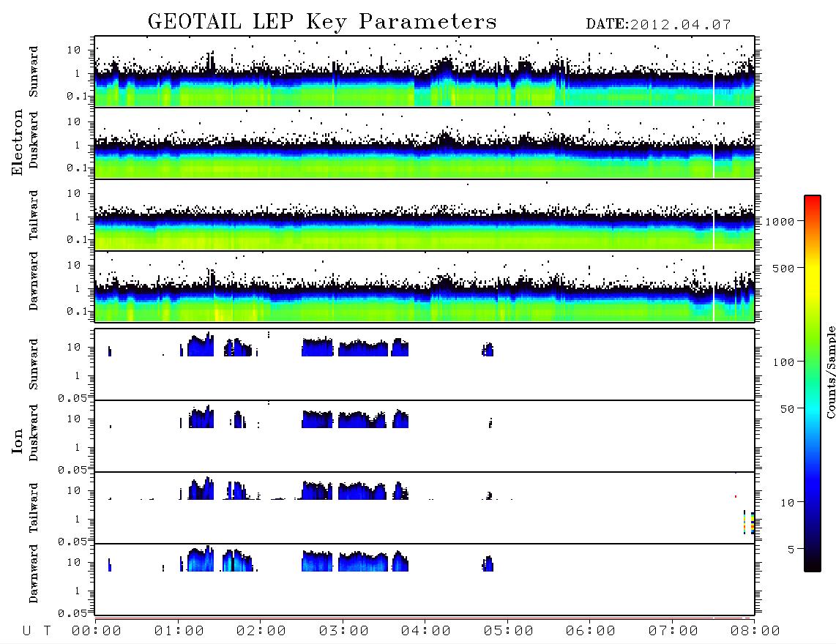Click the GEOTAIL LEP Key Parameters title
The width and height of the screenshot is (836, 644).
point(322,22)
